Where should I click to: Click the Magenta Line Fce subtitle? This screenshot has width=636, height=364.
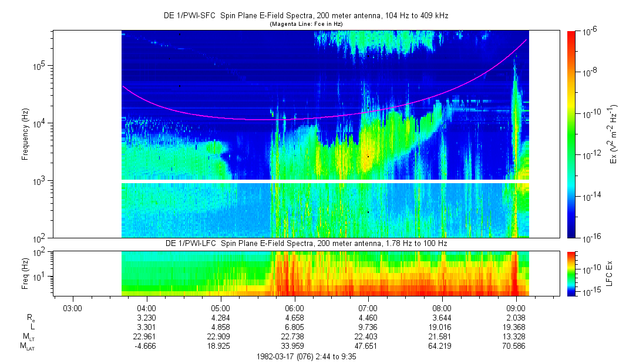(x=305, y=24)
